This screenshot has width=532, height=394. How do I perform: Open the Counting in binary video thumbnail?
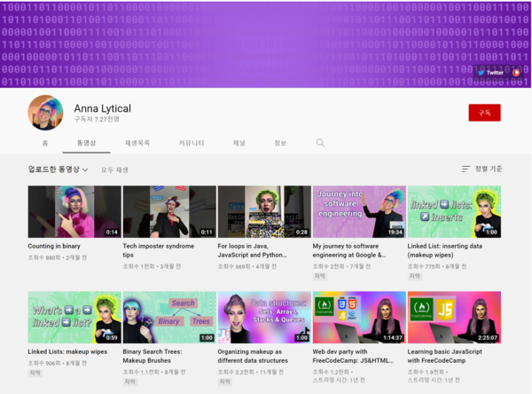pyautogui.click(x=74, y=211)
